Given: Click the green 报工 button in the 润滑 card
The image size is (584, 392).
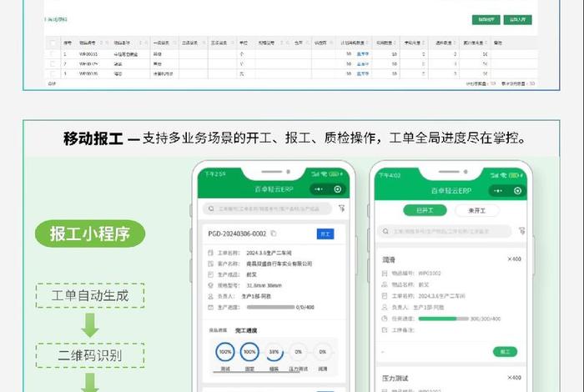Looking at the screenshot, I should 505,352.
